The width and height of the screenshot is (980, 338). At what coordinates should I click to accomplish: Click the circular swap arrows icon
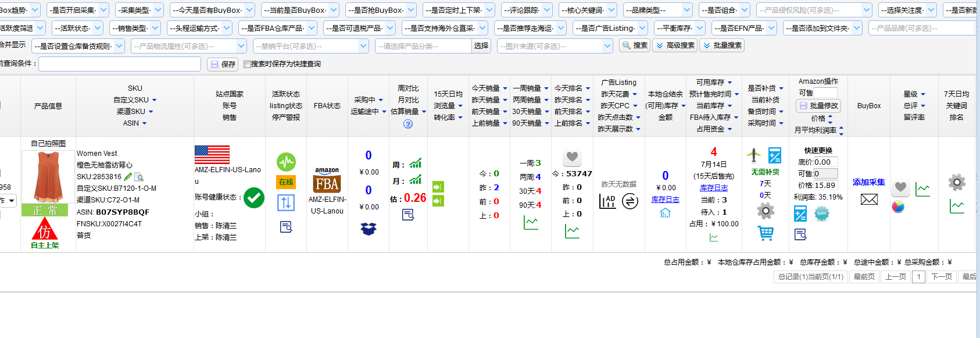[630, 201]
